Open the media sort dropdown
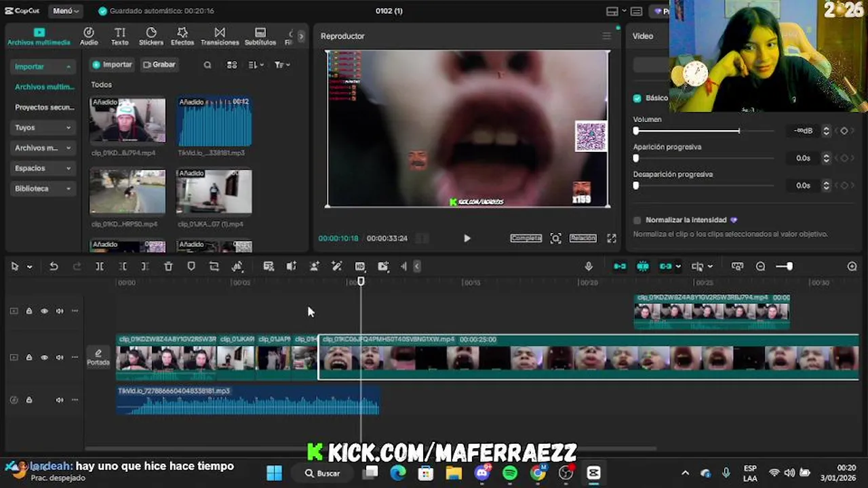 pyautogui.click(x=256, y=65)
